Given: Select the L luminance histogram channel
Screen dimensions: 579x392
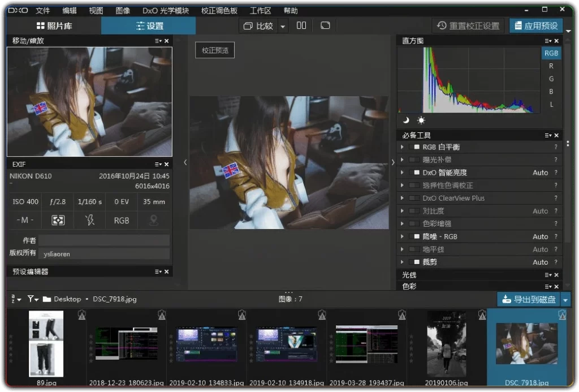Looking at the screenshot, I should pyautogui.click(x=551, y=105).
